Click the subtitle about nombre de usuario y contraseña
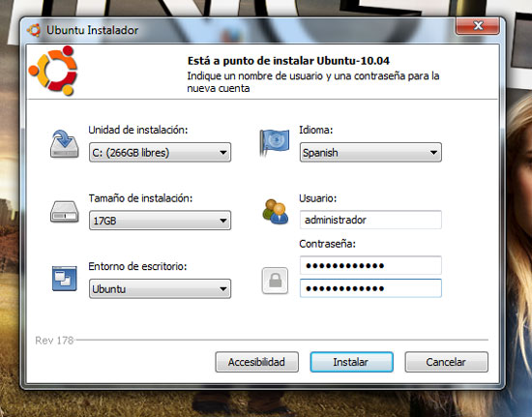532x417 pixels. [x=313, y=82]
